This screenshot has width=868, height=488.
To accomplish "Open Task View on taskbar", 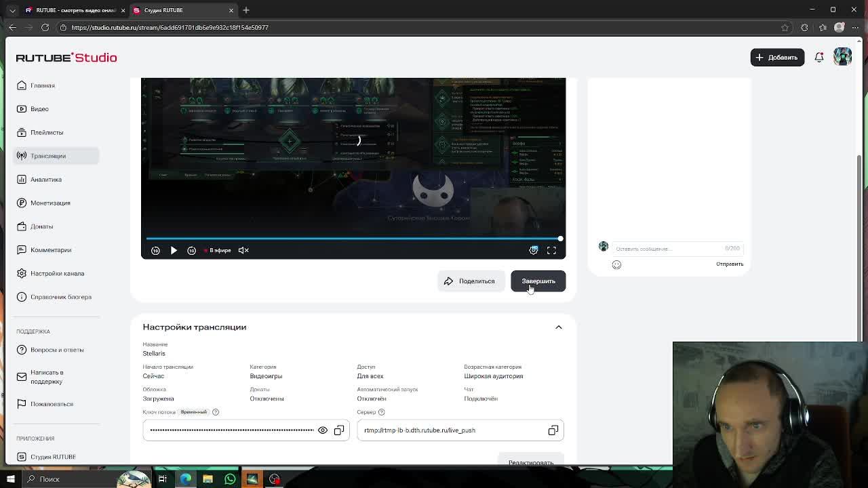I will coord(163,479).
